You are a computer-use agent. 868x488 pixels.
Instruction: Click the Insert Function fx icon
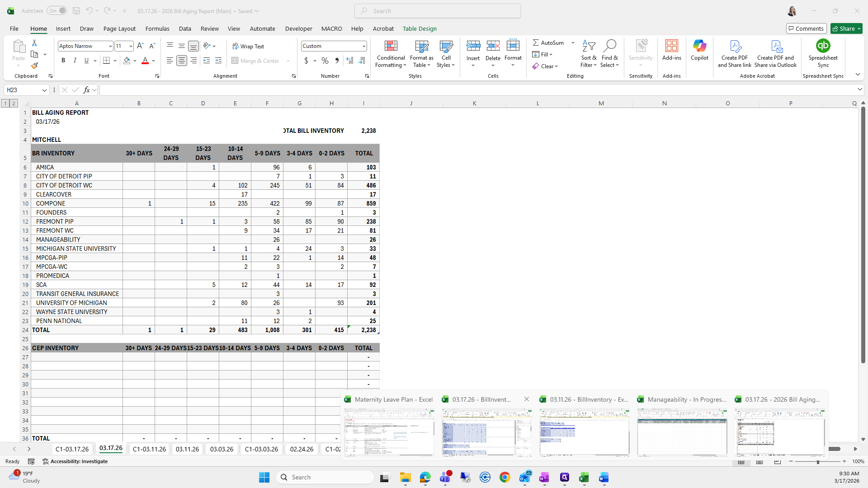click(x=86, y=90)
